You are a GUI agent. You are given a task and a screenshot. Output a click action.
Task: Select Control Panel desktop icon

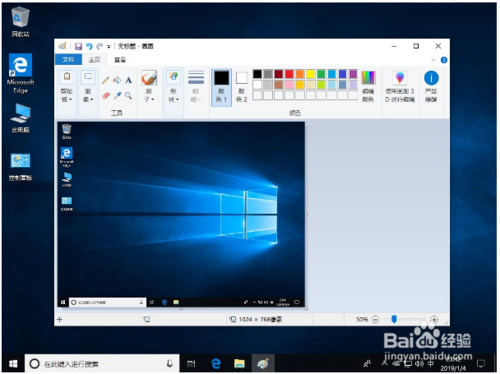tap(20, 167)
